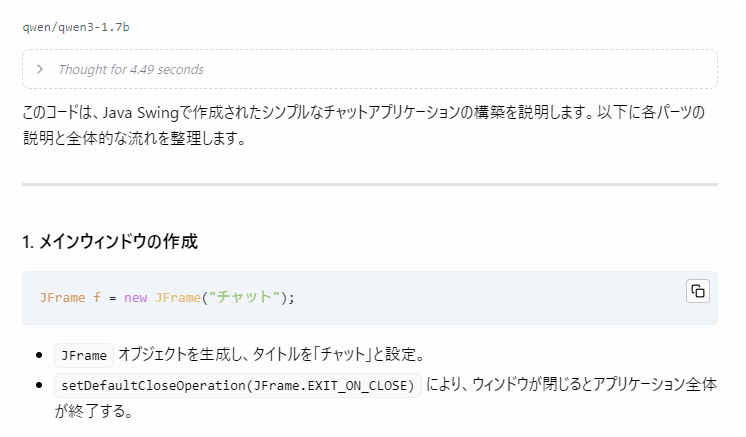Click the first bullet point marker
This screenshot has height=437, width=746.
tap(38, 355)
